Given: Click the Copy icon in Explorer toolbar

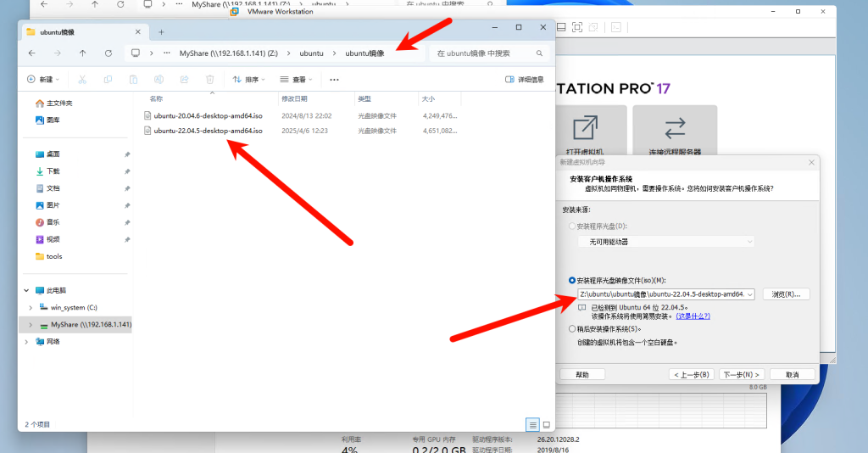Looking at the screenshot, I should pos(108,80).
